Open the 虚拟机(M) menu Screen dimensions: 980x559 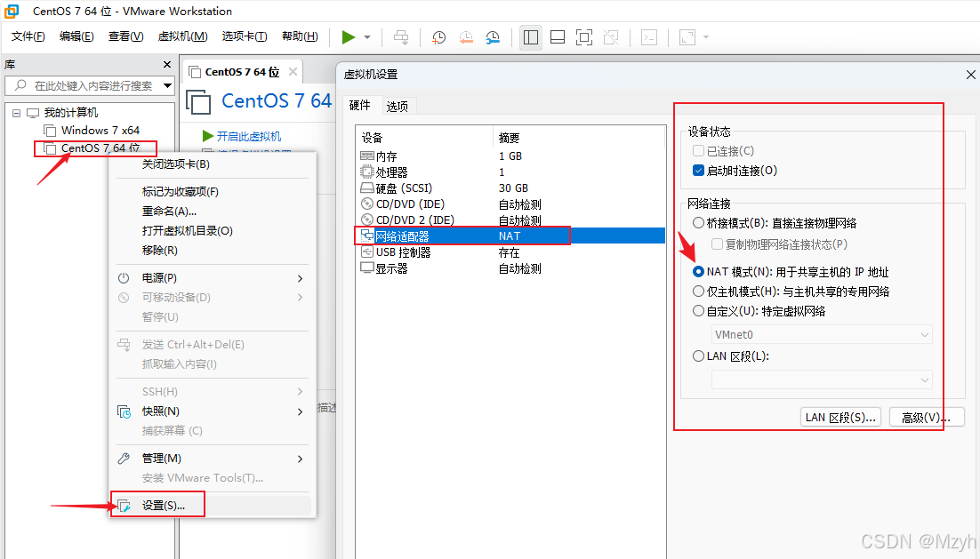(x=182, y=36)
